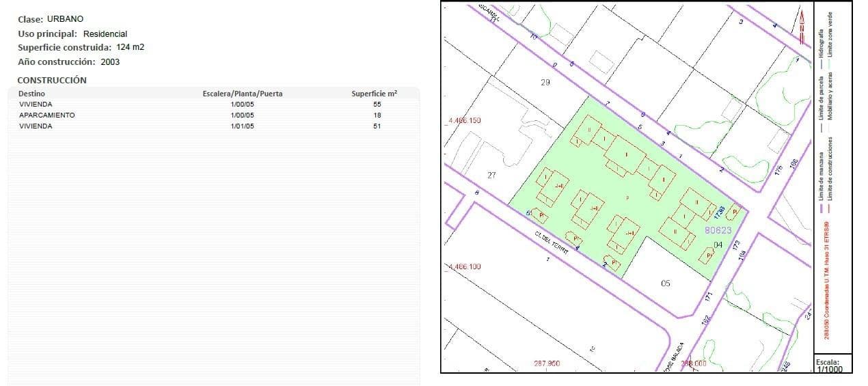
Task: Click the 'Escala: 1/1000' scale box
Action: point(833,366)
